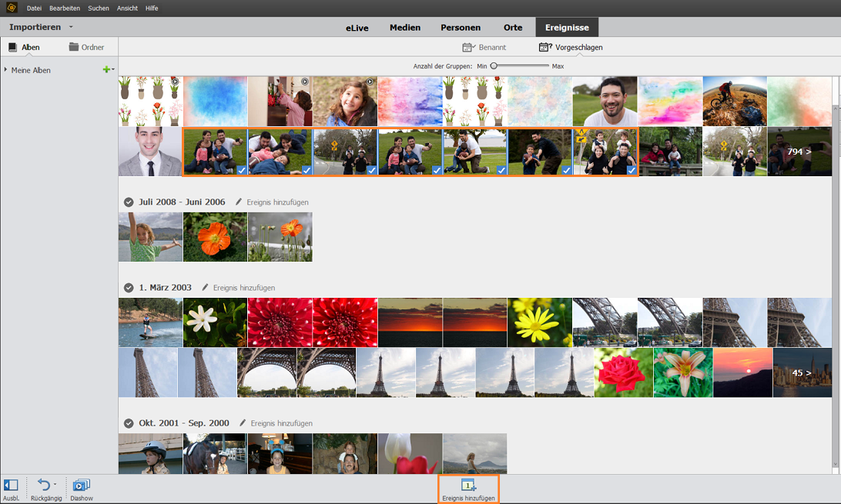Viewport: 841px width, 504px height.
Task: Toggle checkmark on third selected road-sign photo
Action: coord(372,170)
